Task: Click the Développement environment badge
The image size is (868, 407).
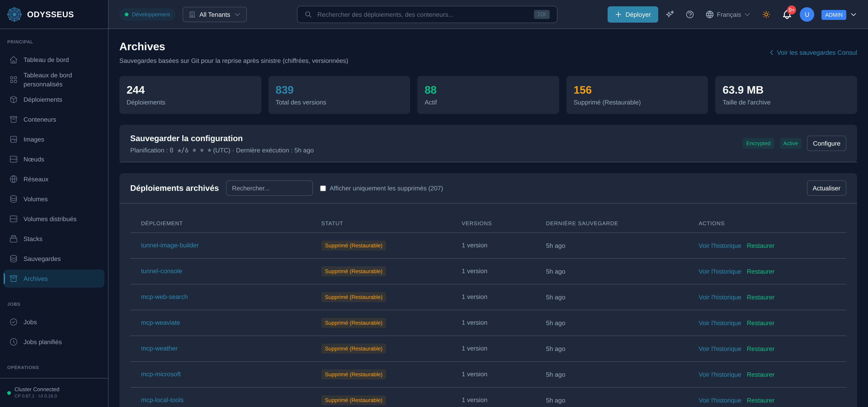Action: (147, 14)
